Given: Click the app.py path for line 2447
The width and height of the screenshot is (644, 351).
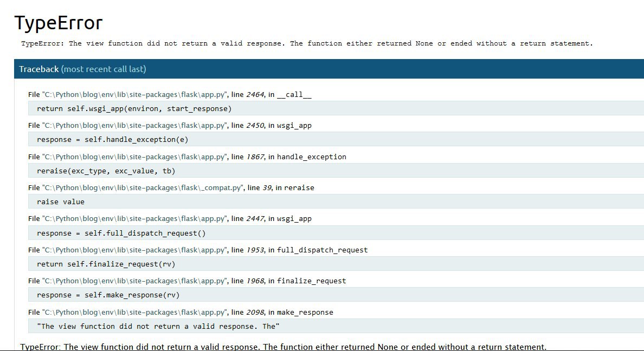Looking at the screenshot, I should coord(134,219).
